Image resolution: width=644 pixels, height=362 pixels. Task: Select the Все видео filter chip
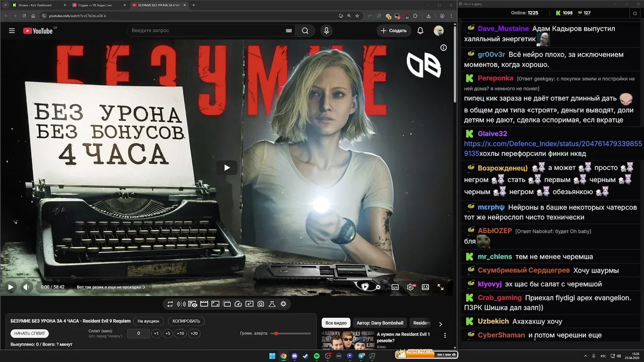(336, 323)
